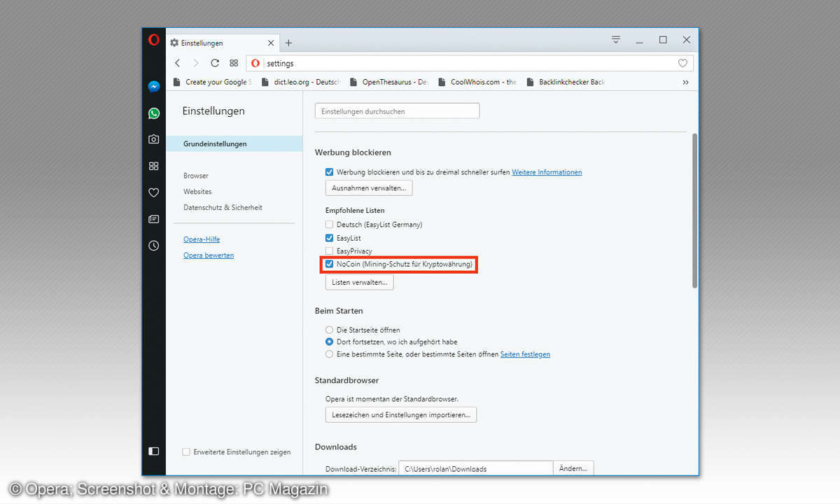Take a snapshot with the camera icon

coord(154,139)
